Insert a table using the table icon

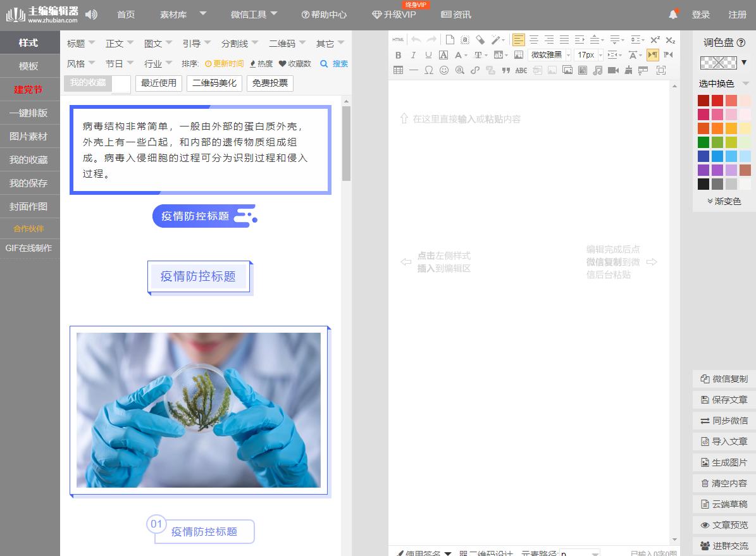pos(398,70)
